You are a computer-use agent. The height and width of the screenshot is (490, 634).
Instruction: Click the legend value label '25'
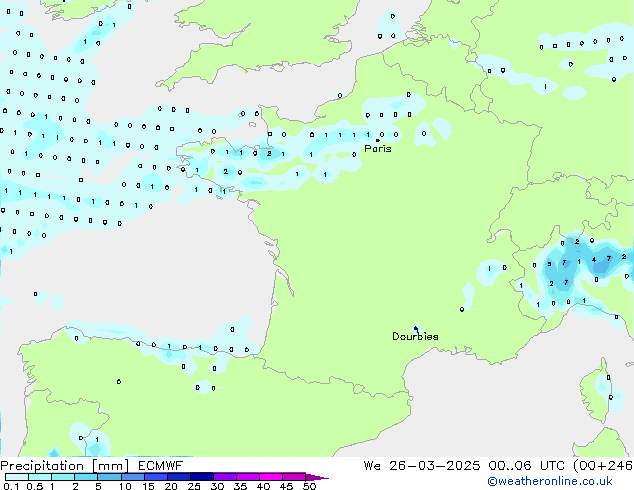coord(194,486)
